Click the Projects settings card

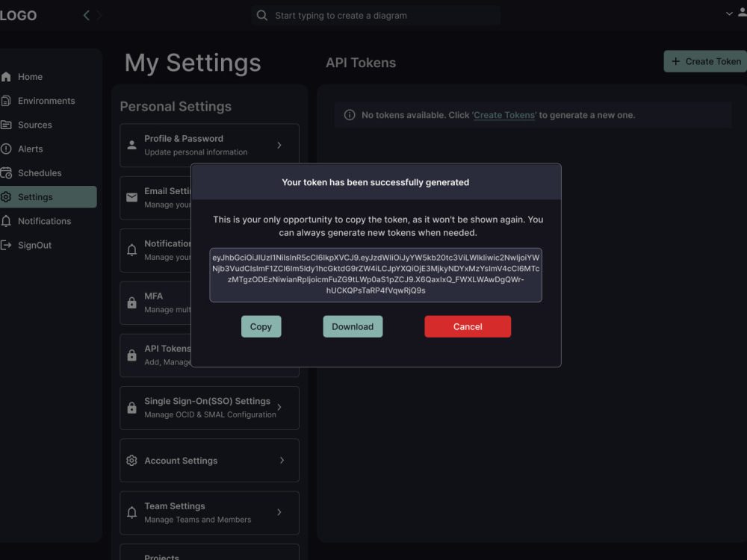coord(210,552)
